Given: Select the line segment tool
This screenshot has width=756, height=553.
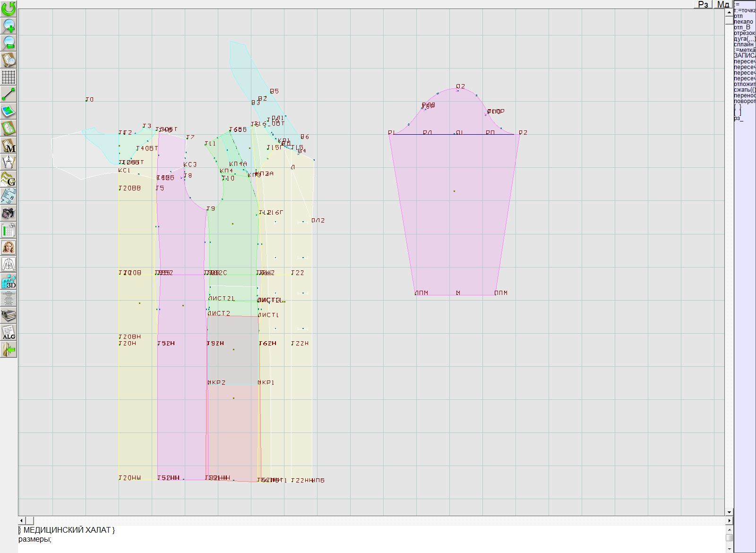Looking at the screenshot, I should pyautogui.click(x=9, y=94).
